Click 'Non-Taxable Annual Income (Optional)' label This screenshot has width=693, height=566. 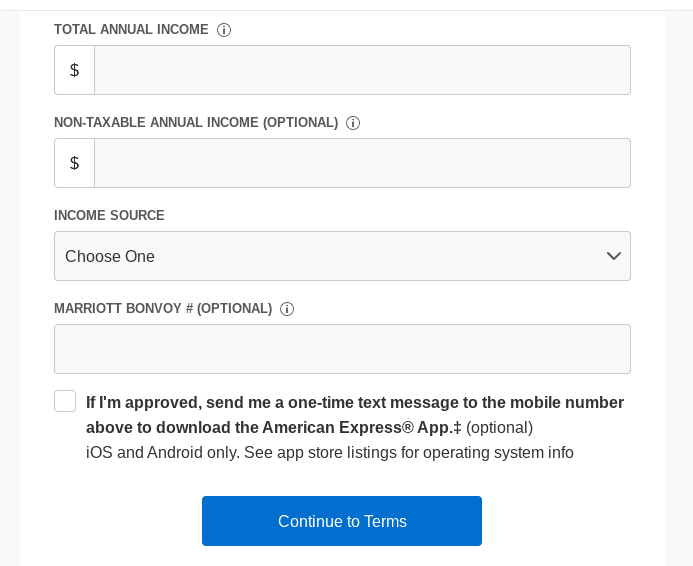click(x=196, y=123)
